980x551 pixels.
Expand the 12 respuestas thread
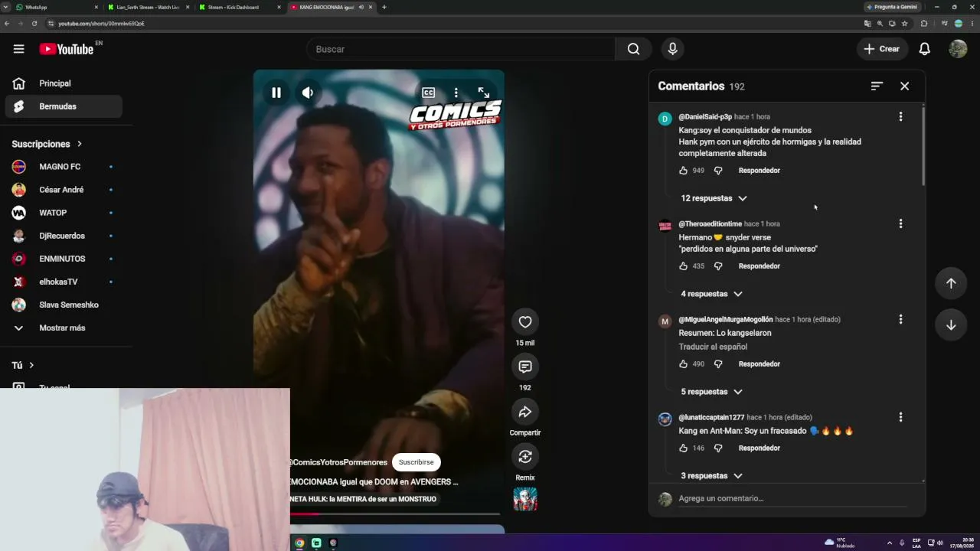[714, 198]
